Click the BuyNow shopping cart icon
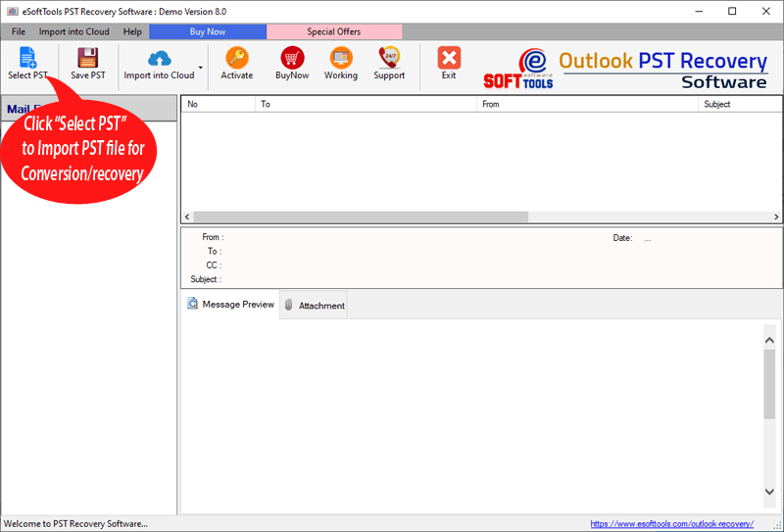This screenshot has height=532, width=784. tap(292, 57)
